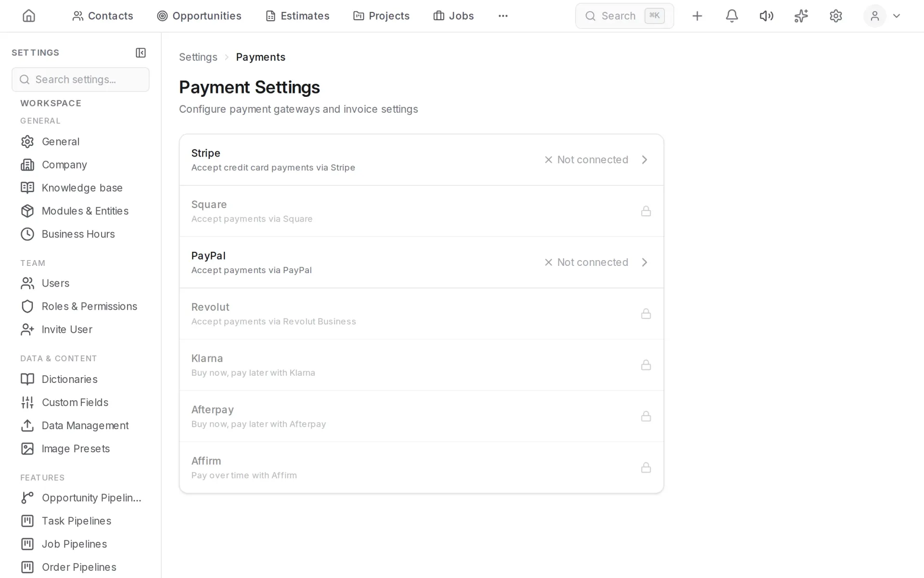The width and height of the screenshot is (924, 578).
Task: Go back to Settings via breadcrumb
Action: (x=198, y=57)
